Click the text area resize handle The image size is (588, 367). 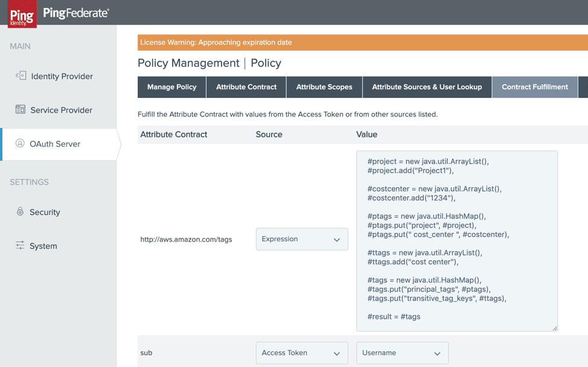click(555, 328)
